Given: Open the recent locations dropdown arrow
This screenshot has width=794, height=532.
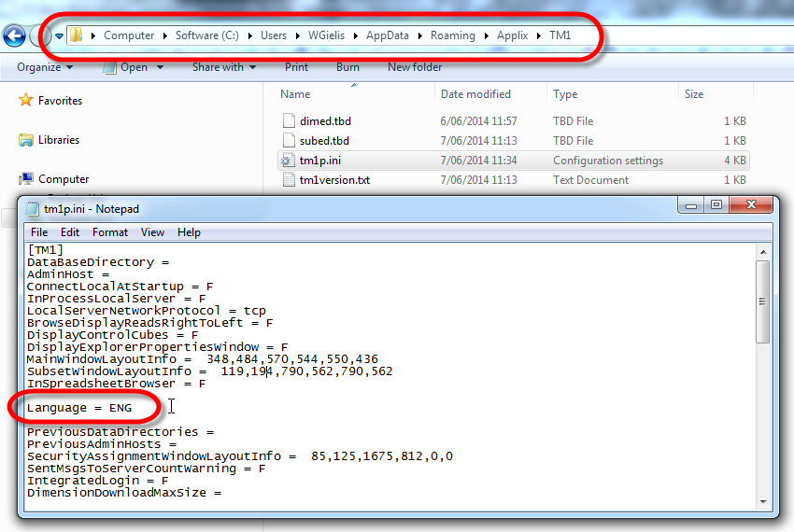Looking at the screenshot, I should point(59,36).
